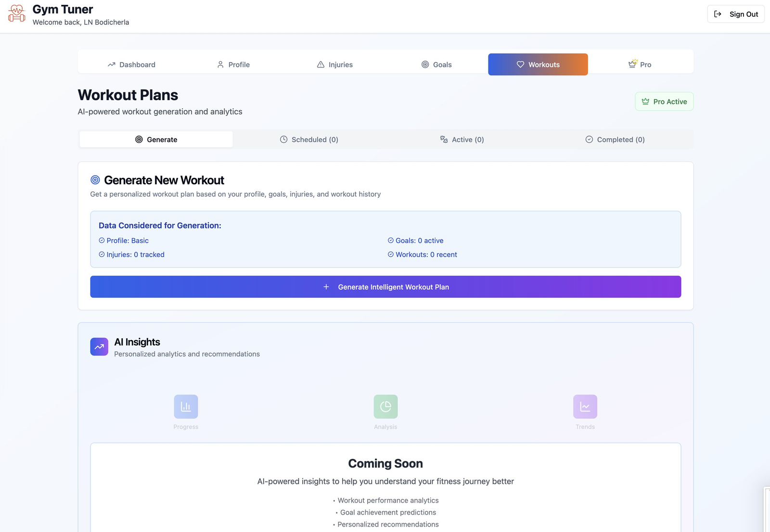Click the heart icon on the Workouts tab

point(520,64)
